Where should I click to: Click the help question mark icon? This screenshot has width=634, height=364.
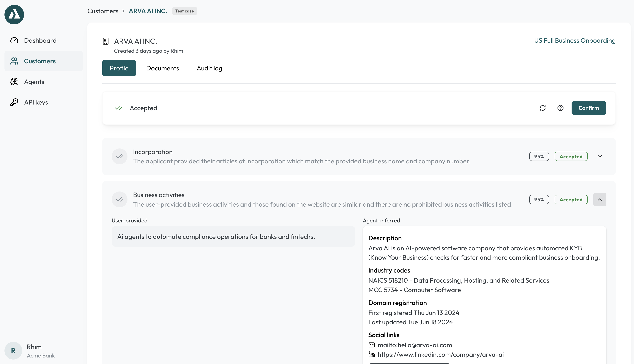click(560, 108)
